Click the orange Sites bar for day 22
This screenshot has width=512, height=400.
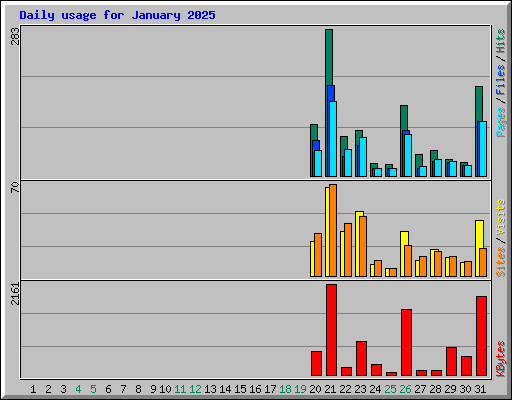348,250
